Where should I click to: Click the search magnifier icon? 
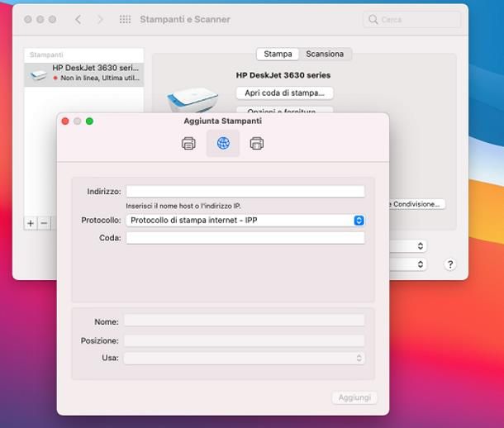click(373, 20)
